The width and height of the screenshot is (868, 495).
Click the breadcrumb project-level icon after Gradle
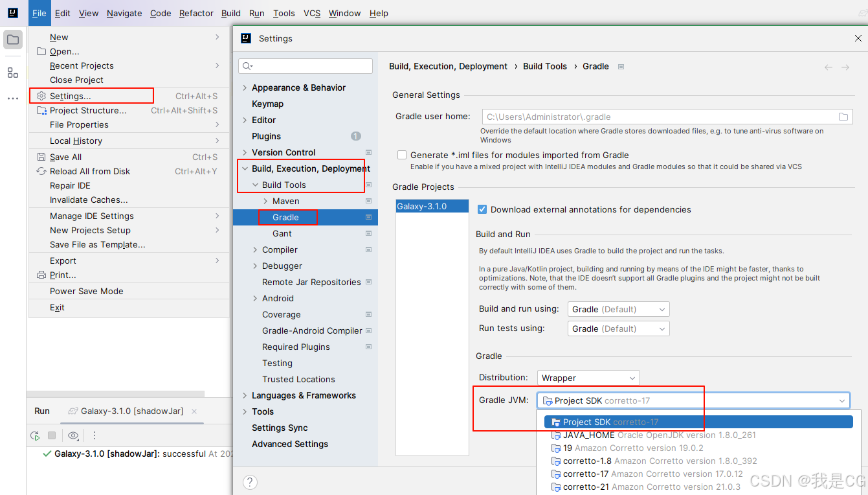[x=621, y=66]
